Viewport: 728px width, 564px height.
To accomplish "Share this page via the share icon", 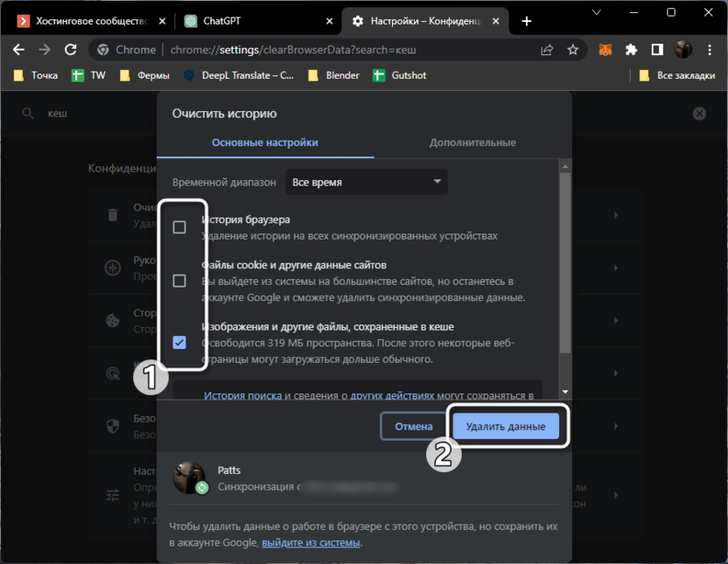I will (x=548, y=50).
